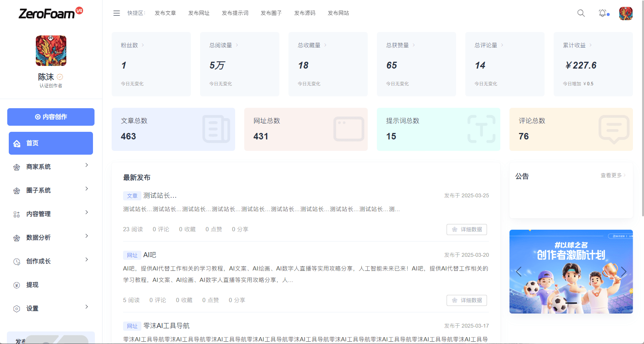Open the 内容创作 creation button
Image resolution: width=644 pixels, height=344 pixels.
(x=51, y=117)
